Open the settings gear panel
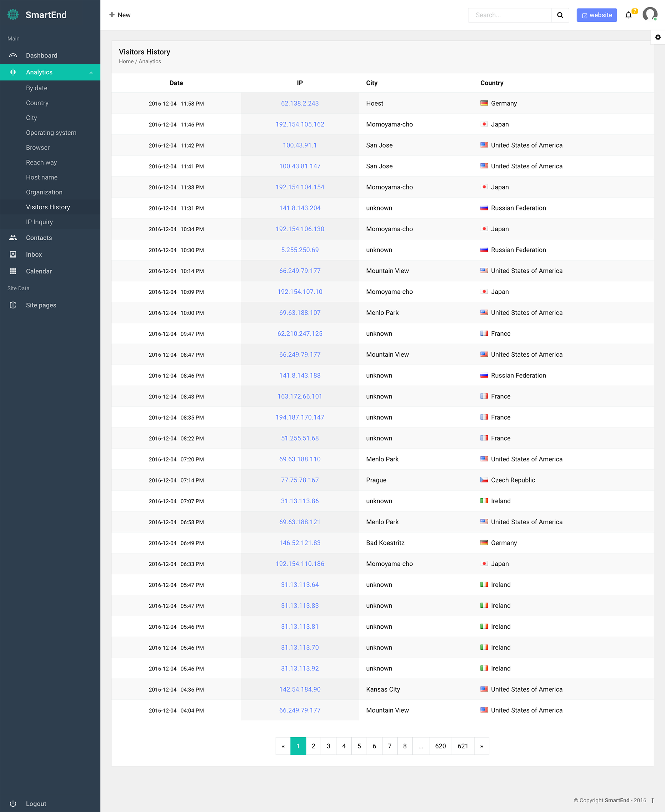This screenshot has width=665, height=812. tap(658, 37)
